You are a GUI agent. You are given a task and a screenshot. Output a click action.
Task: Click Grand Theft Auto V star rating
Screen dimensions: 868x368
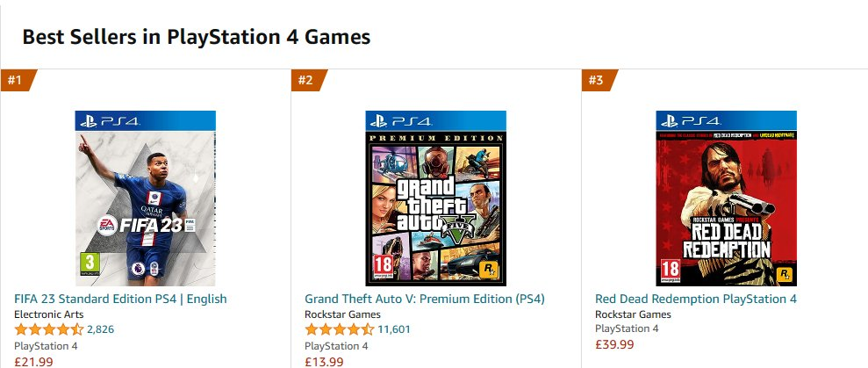[x=339, y=329]
